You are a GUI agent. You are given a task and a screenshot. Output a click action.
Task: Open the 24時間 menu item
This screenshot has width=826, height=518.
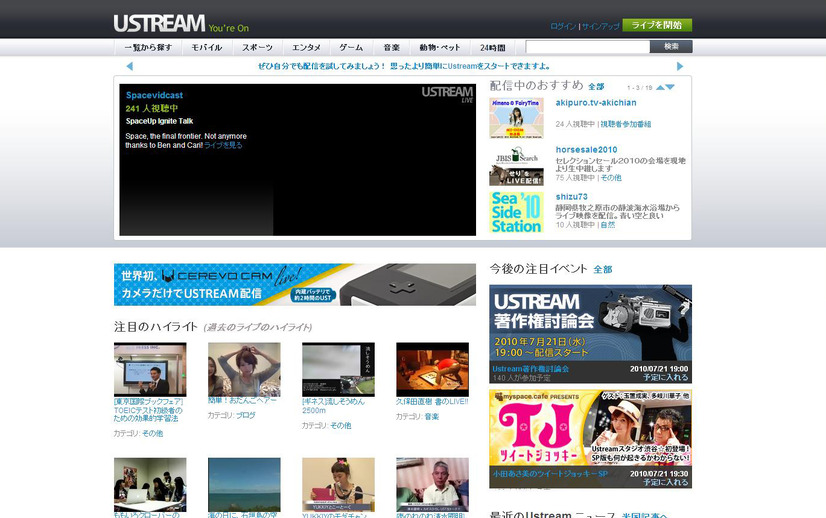(493, 47)
